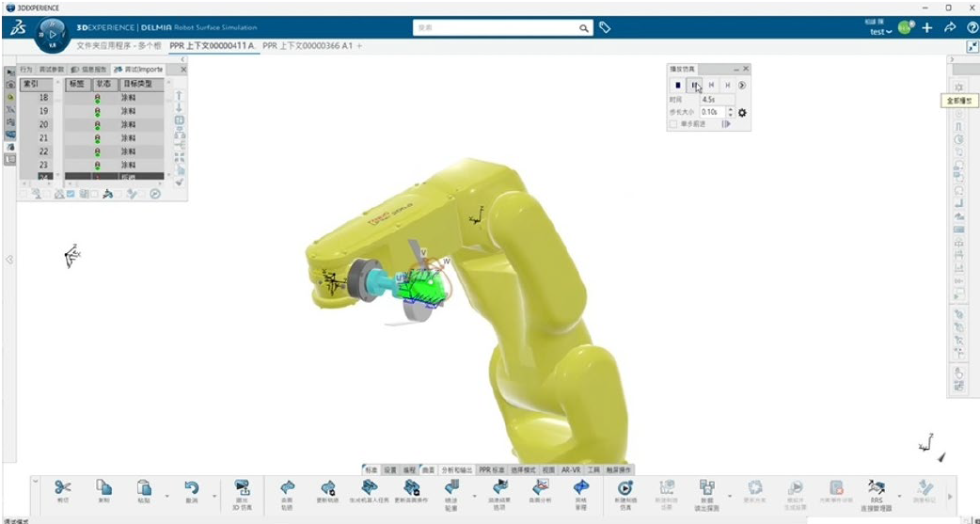Image resolution: width=980 pixels, height=524 pixels.
Task: Pause the simulation playback
Action: click(x=694, y=85)
